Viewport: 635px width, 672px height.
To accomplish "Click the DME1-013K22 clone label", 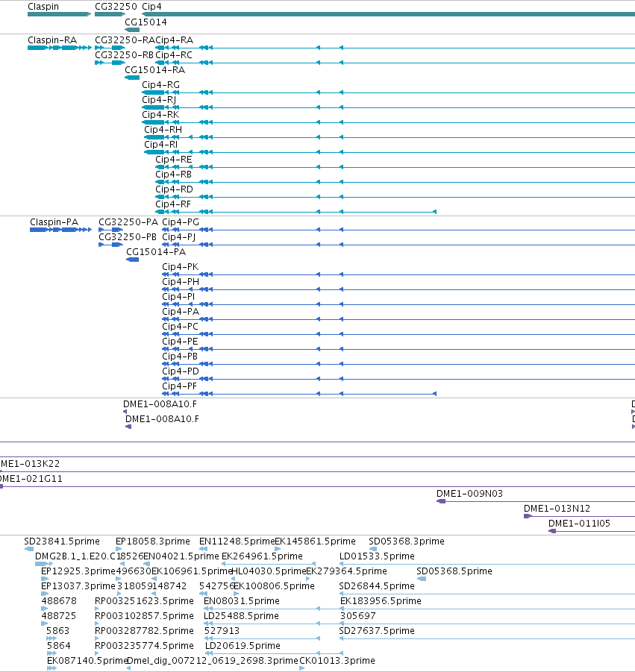I will pyautogui.click(x=30, y=464).
